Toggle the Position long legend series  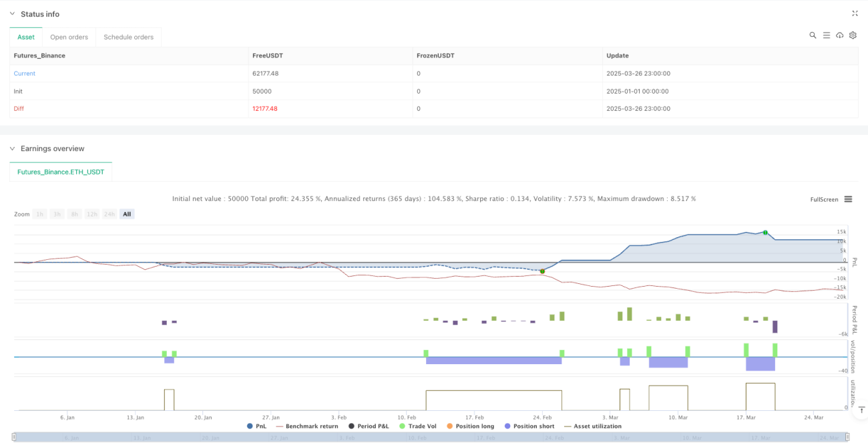(x=470, y=426)
